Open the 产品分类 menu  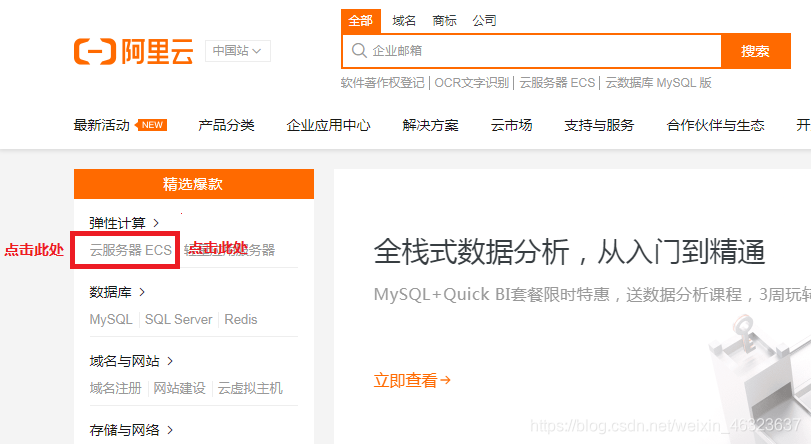tap(226, 125)
